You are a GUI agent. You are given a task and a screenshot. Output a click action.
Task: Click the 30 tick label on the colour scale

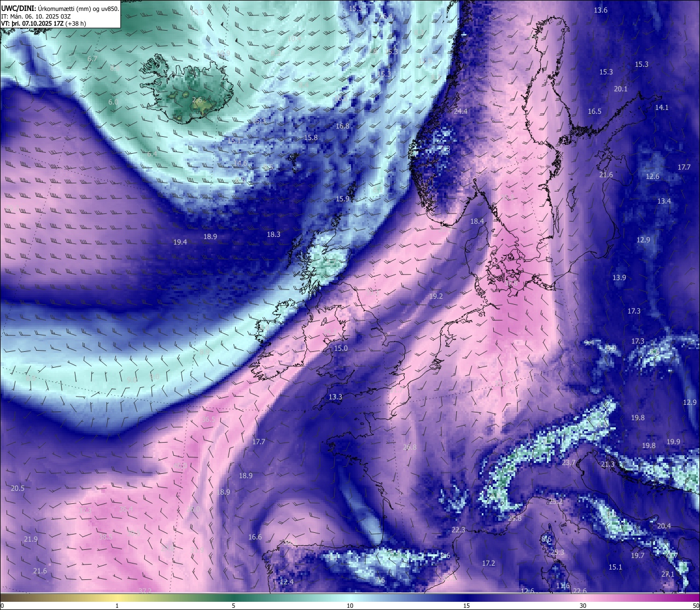click(x=583, y=606)
